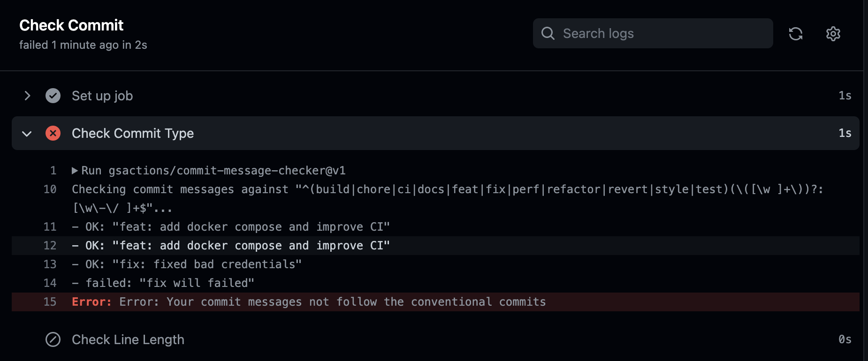Click line number 14
Image resolution: width=868 pixels, height=361 pixels.
(50, 283)
